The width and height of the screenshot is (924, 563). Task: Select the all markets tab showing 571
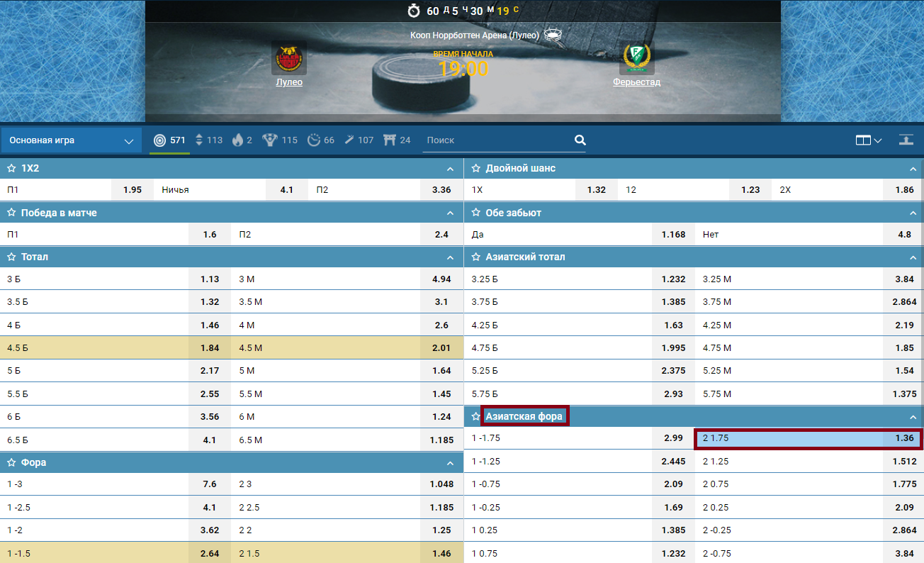[170, 140]
